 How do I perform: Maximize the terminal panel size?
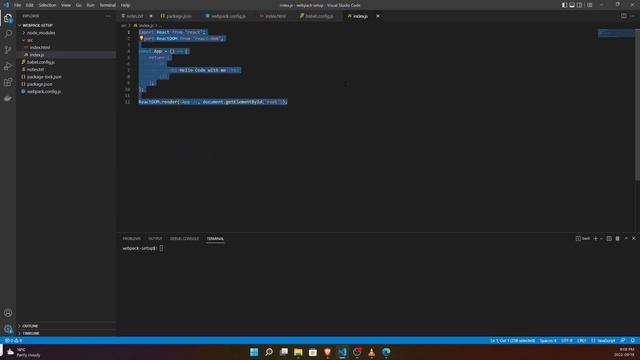626,238
